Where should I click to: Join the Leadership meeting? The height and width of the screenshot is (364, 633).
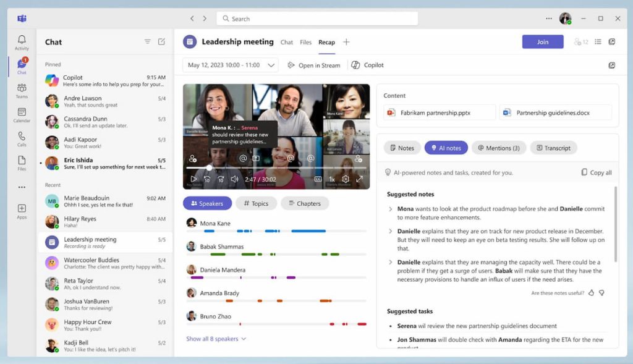click(x=543, y=41)
